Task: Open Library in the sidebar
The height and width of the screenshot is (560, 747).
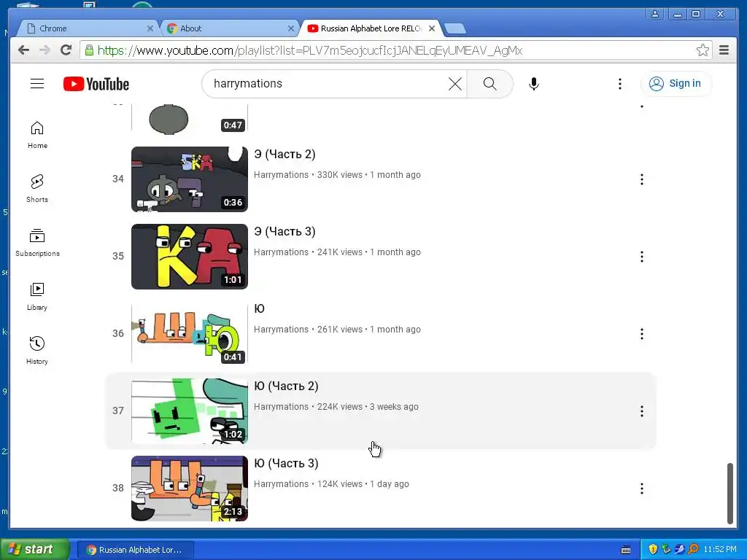Action: pyautogui.click(x=37, y=297)
